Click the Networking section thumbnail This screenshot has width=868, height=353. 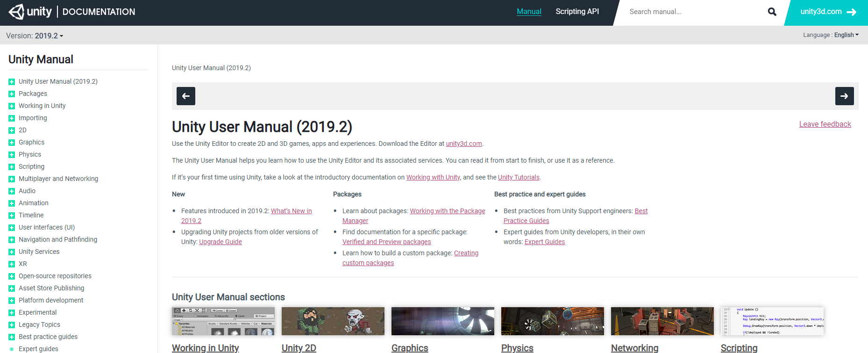click(662, 321)
